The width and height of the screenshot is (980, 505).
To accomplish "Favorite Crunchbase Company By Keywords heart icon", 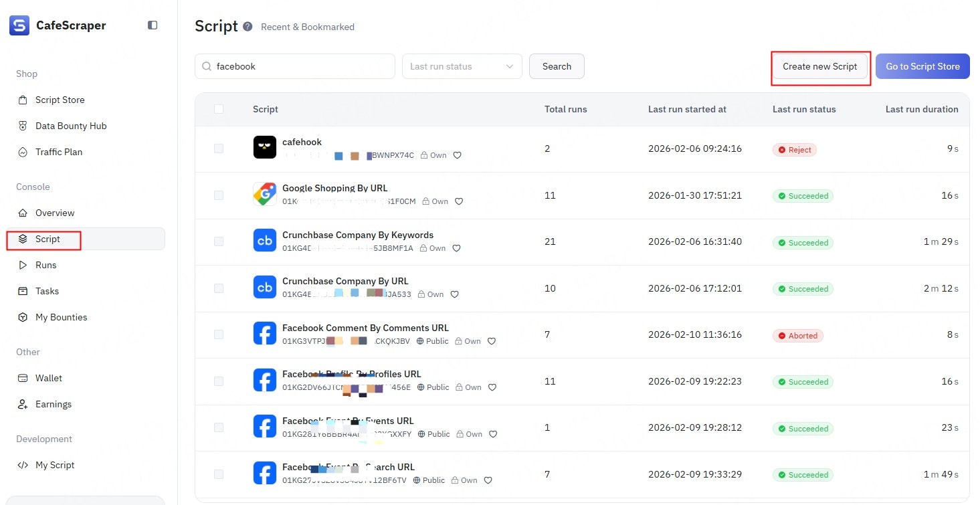I will coord(456,248).
